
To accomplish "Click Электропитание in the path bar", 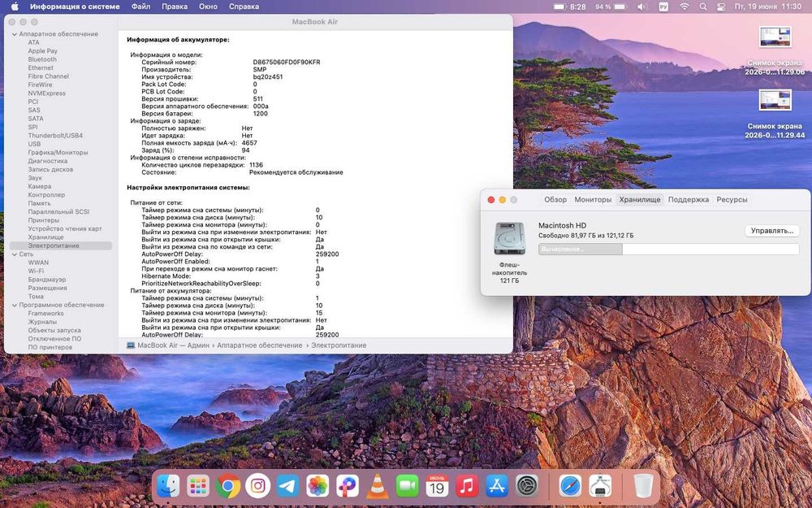I will tap(339, 345).
